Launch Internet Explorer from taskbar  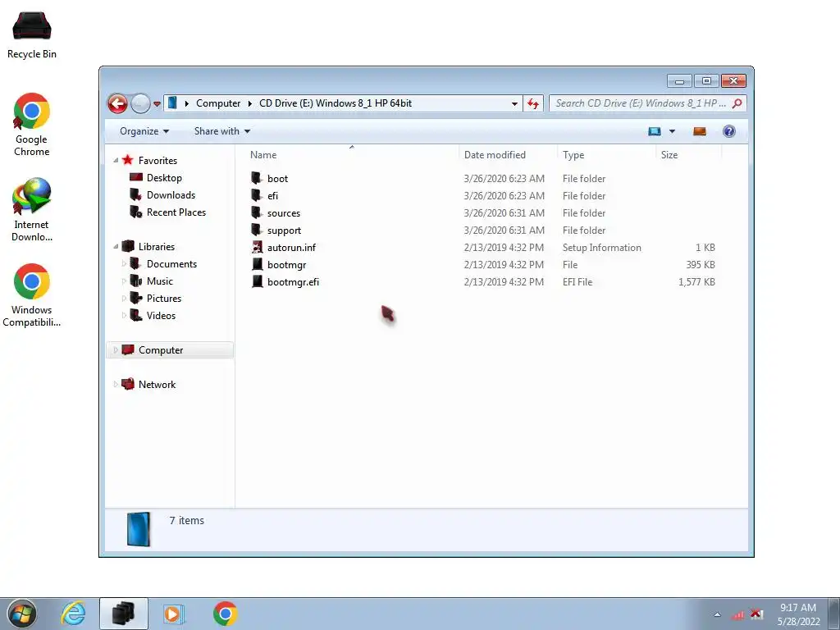click(73, 614)
